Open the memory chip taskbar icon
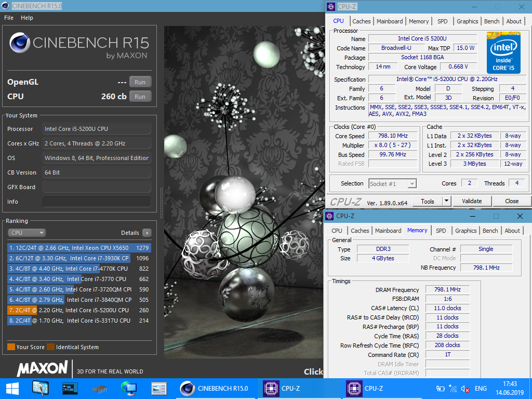The height and width of the screenshot is (399, 532). pyautogui.click(x=99, y=389)
